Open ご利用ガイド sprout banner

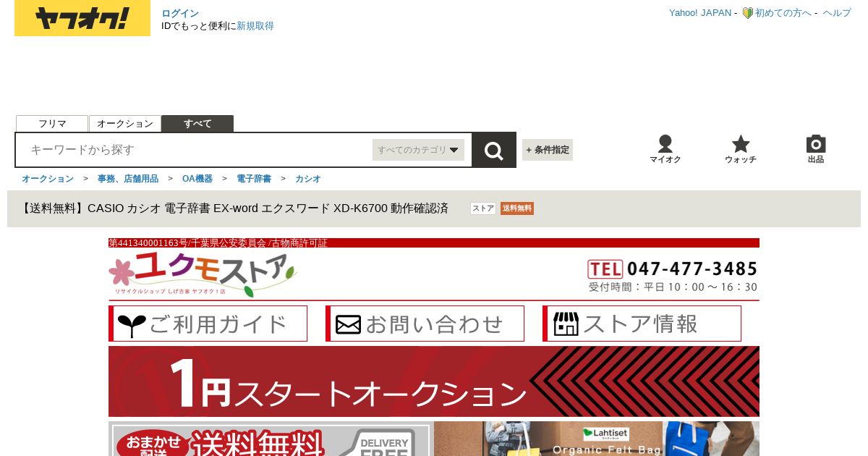pos(208,324)
